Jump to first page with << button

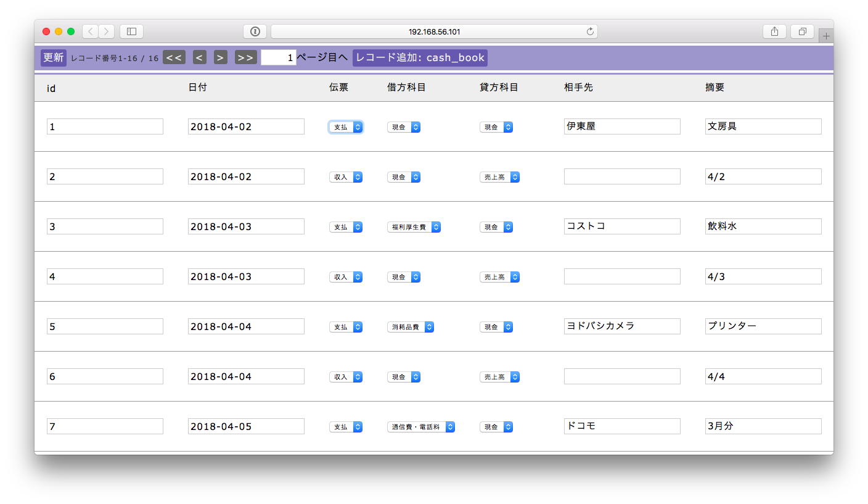pyautogui.click(x=174, y=57)
